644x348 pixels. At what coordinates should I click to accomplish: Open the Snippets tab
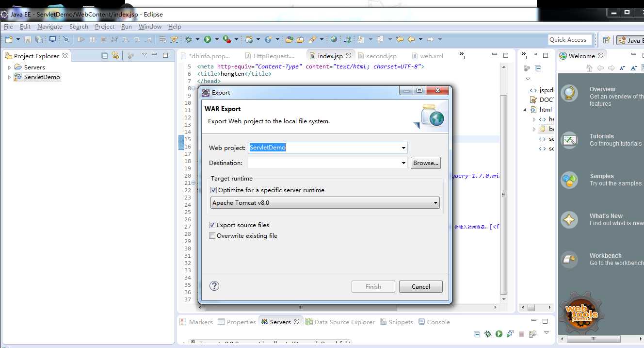pos(396,322)
